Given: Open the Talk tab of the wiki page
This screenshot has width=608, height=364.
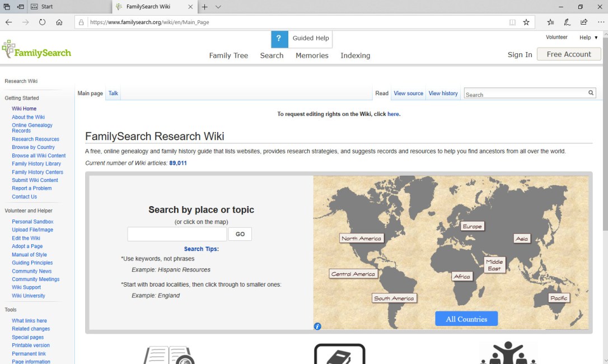Looking at the screenshot, I should pyautogui.click(x=114, y=93).
